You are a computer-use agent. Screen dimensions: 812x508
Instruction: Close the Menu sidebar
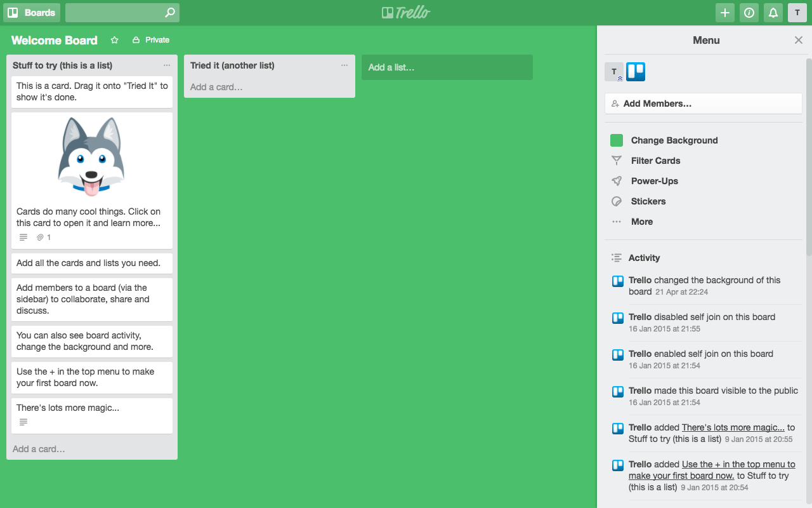pyautogui.click(x=799, y=40)
